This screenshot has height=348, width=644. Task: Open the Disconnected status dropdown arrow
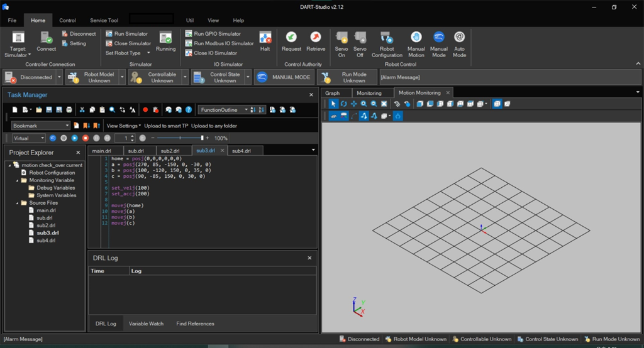click(x=59, y=77)
